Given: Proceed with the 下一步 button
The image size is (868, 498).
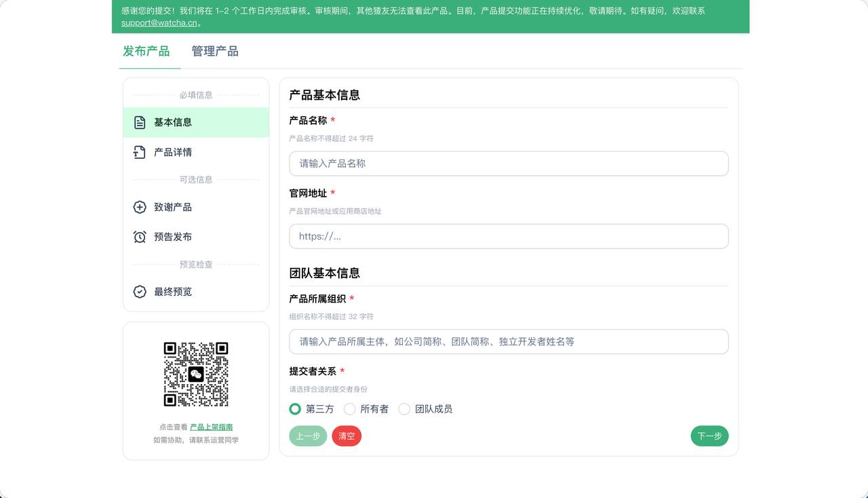Looking at the screenshot, I should coord(709,436).
